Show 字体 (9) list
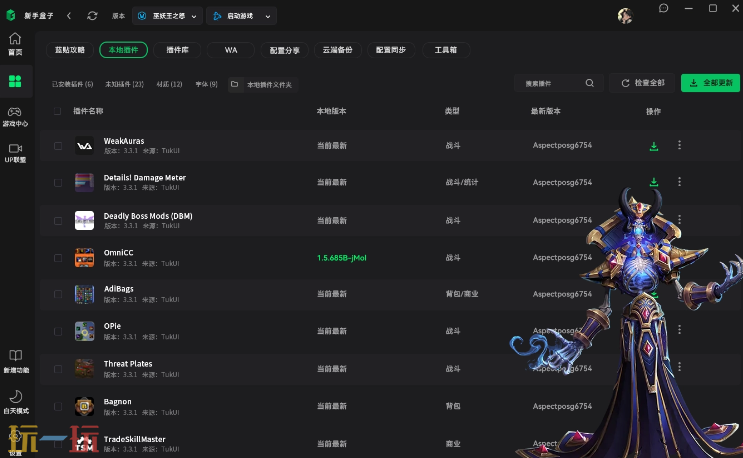Viewport: 743px width, 458px height. (206, 84)
